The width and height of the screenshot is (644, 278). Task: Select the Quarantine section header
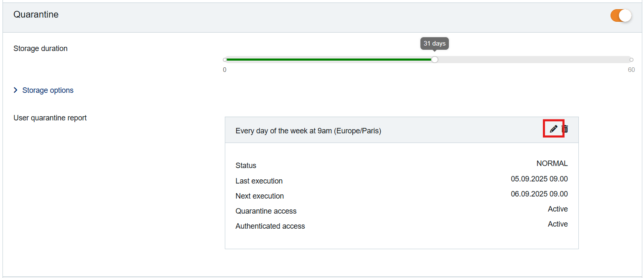tap(36, 14)
